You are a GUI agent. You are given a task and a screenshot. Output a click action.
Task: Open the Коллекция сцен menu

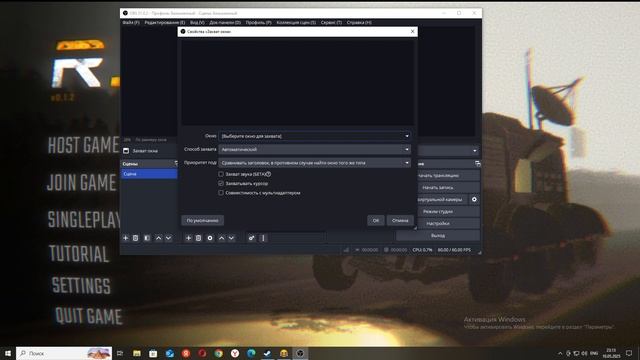296,22
